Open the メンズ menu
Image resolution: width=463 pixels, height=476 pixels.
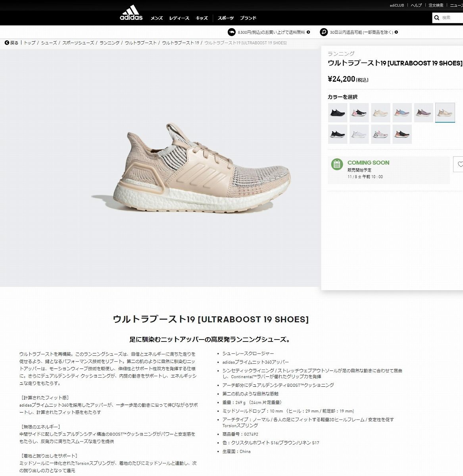click(x=157, y=18)
